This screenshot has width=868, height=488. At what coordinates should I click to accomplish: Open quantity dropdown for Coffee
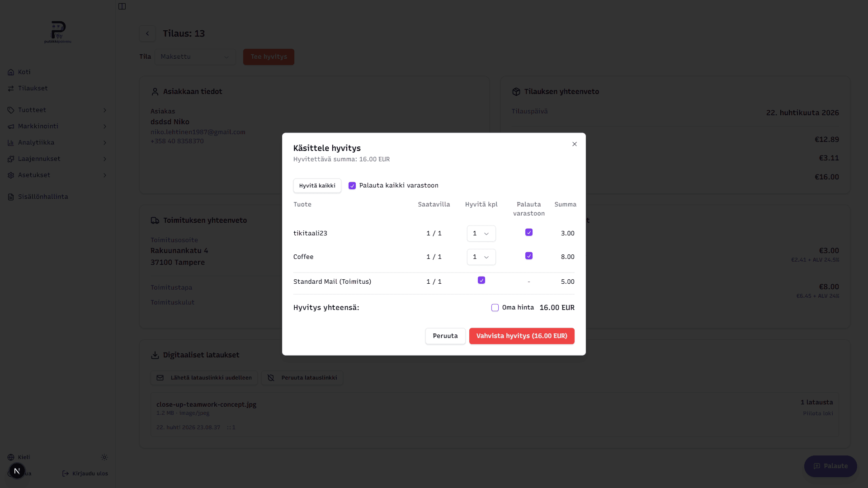481,257
